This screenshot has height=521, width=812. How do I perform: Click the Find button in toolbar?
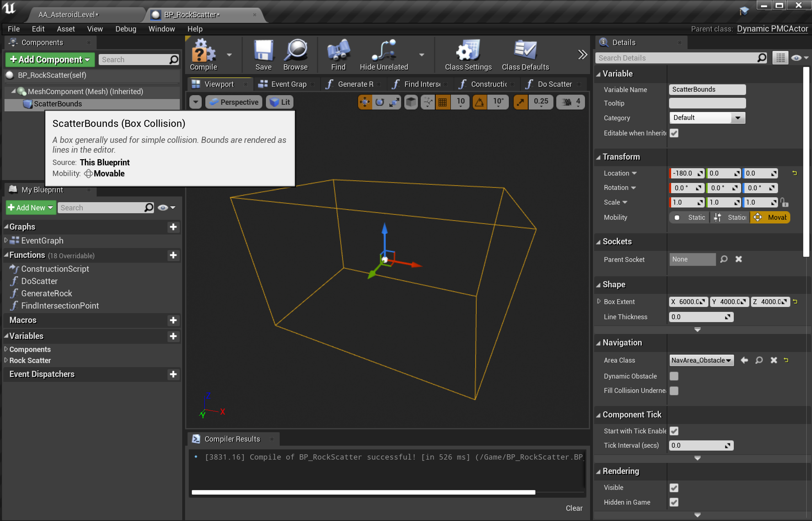click(x=338, y=54)
